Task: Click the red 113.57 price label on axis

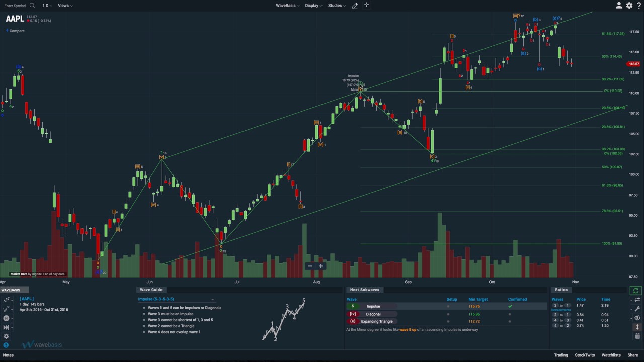Action: click(633, 64)
